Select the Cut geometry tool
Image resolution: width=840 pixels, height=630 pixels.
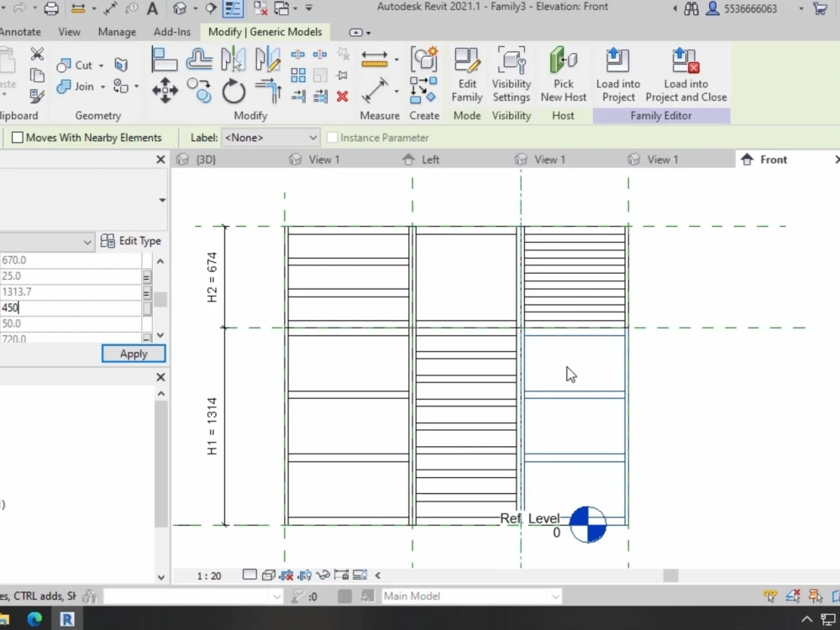click(71, 65)
